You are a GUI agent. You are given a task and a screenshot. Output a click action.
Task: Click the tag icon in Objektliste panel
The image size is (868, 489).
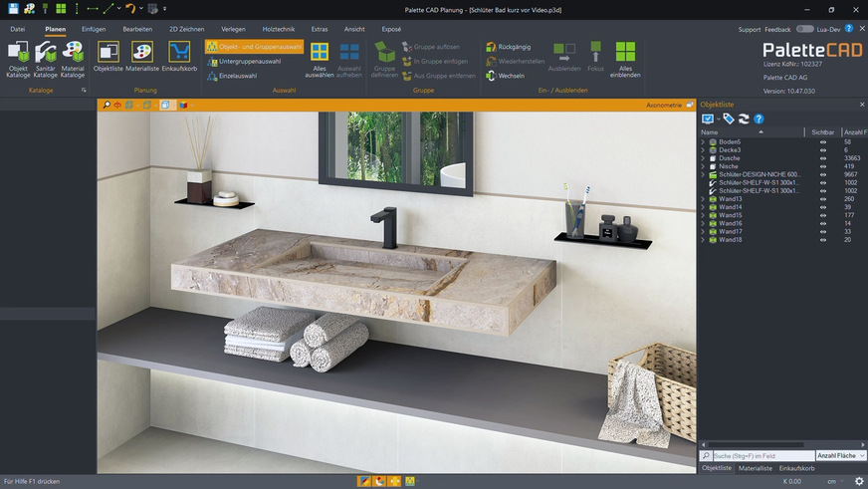pyautogui.click(x=728, y=119)
